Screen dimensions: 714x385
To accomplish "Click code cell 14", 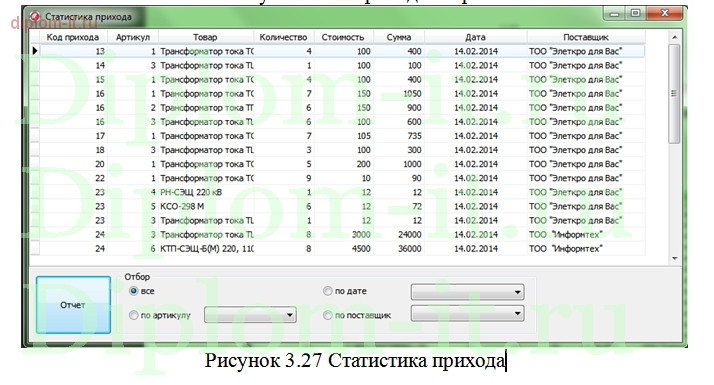I will (73, 65).
